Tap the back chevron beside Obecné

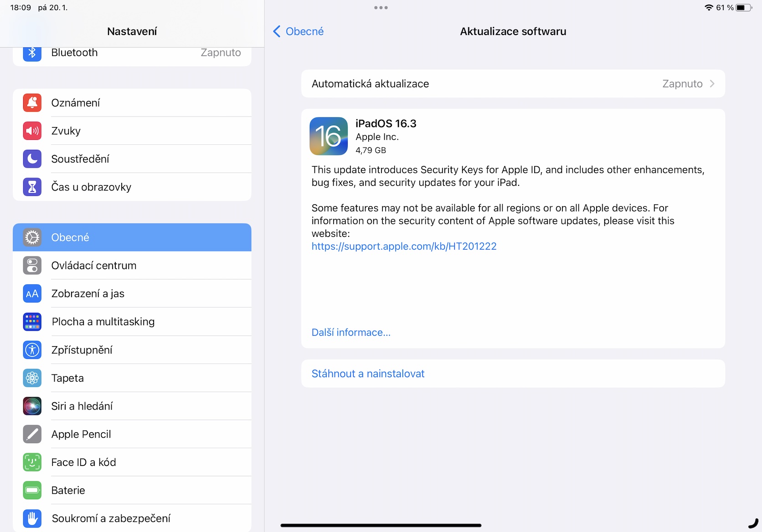click(277, 31)
